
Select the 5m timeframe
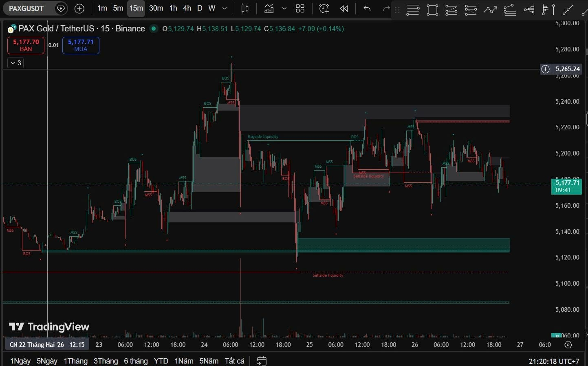[x=118, y=8]
